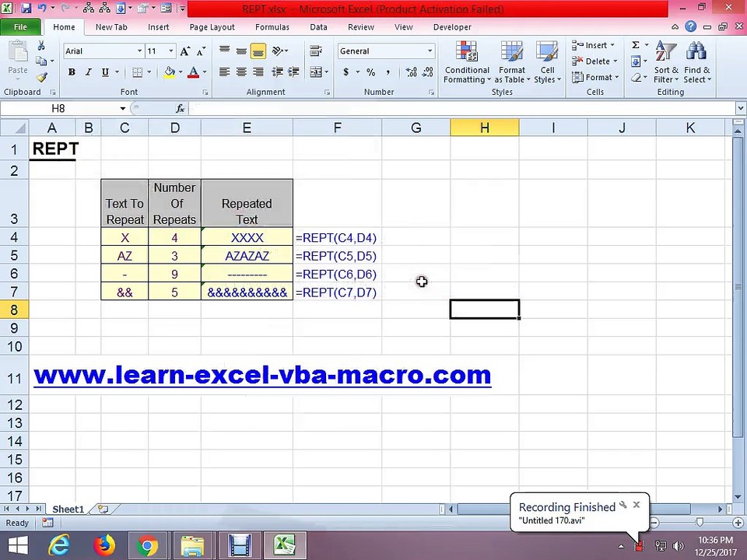Open the font size 11 dropdown
This screenshot has width=747, height=560.
[x=170, y=51]
